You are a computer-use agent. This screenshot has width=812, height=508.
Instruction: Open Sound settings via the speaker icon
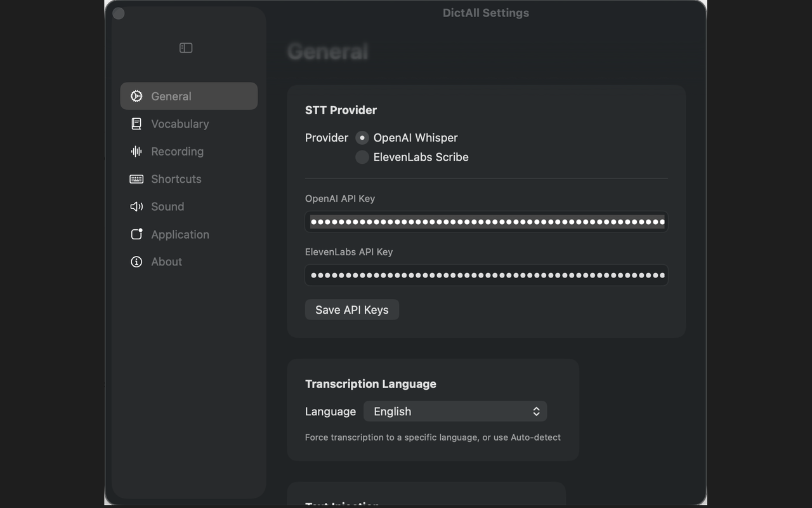coord(136,206)
